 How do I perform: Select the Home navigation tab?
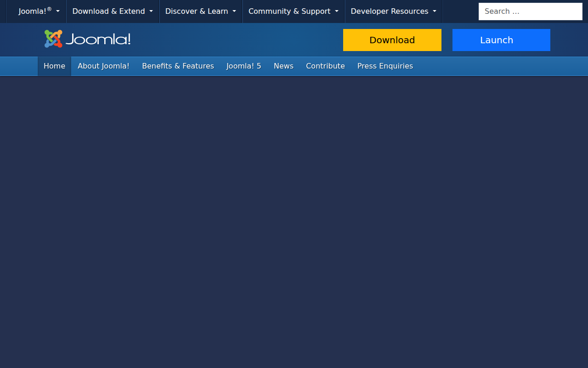coord(54,66)
